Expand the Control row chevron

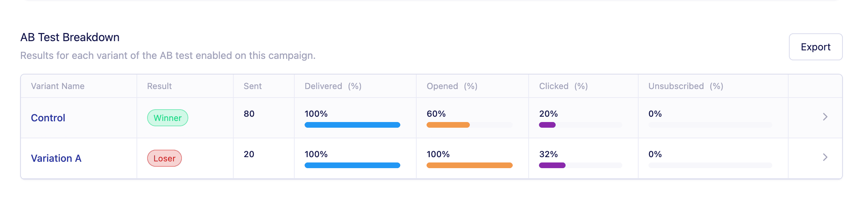(x=825, y=117)
